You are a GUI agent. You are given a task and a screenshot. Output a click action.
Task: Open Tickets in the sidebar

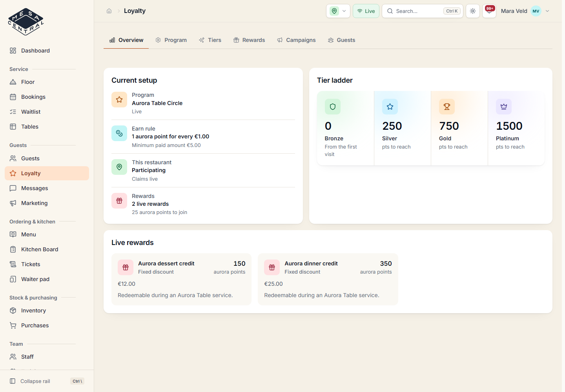[x=47, y=264]
